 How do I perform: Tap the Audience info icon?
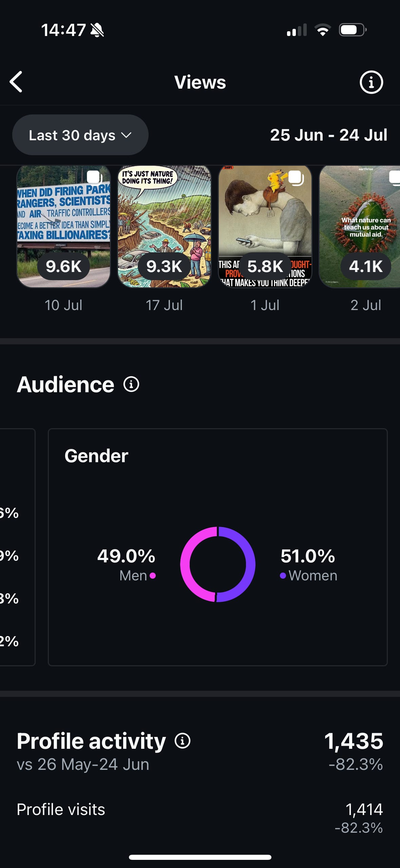pyautogui.click(x=131, y=384)
